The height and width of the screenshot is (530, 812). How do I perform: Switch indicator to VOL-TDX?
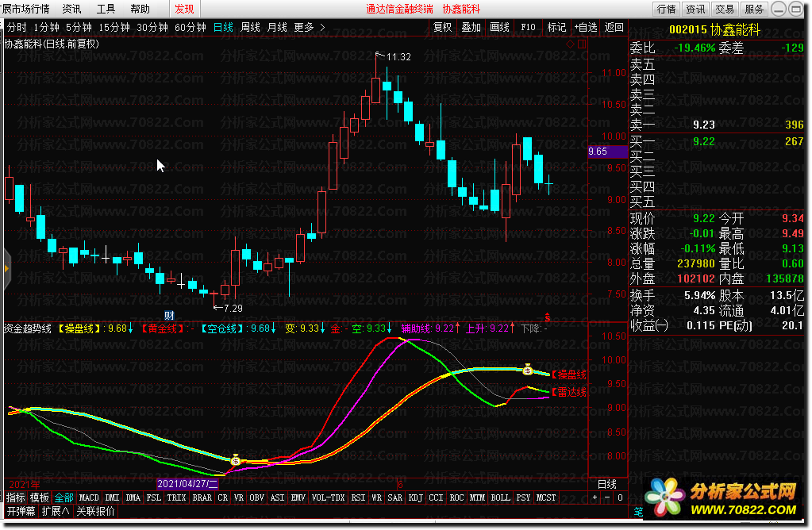point(329,497)
